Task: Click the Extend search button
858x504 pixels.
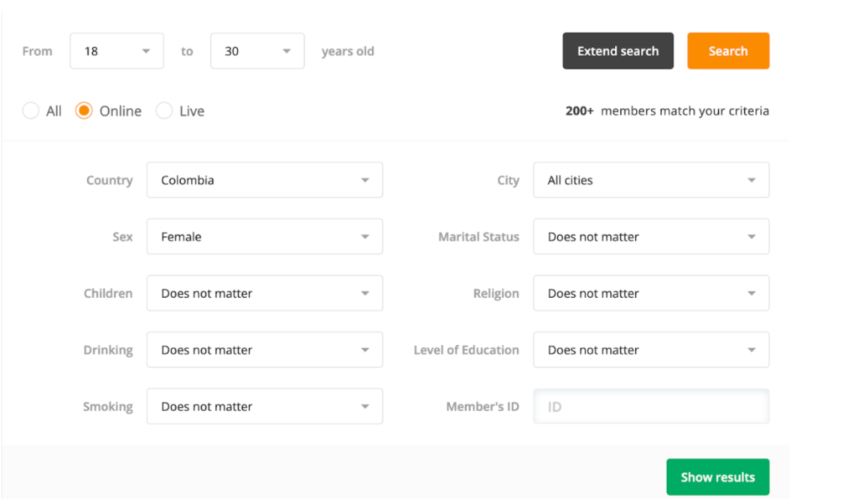Action: point(618,51)
